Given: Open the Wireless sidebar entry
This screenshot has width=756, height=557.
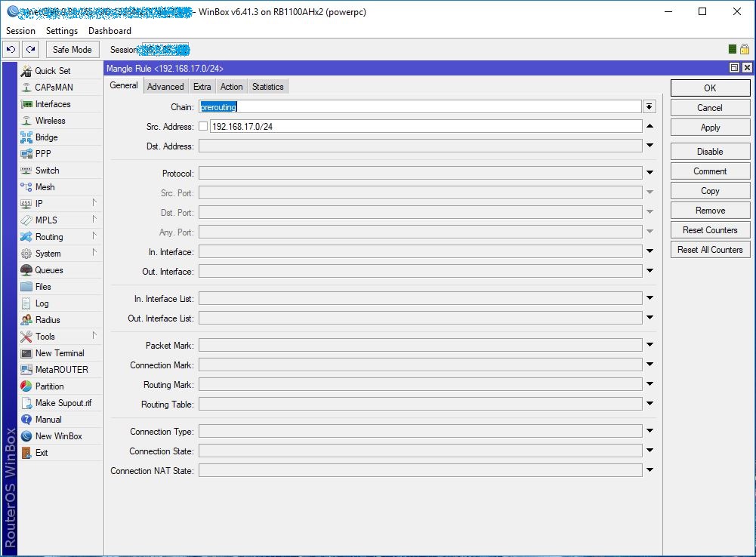Looking at the screenshot, I should tap(60, 121).
